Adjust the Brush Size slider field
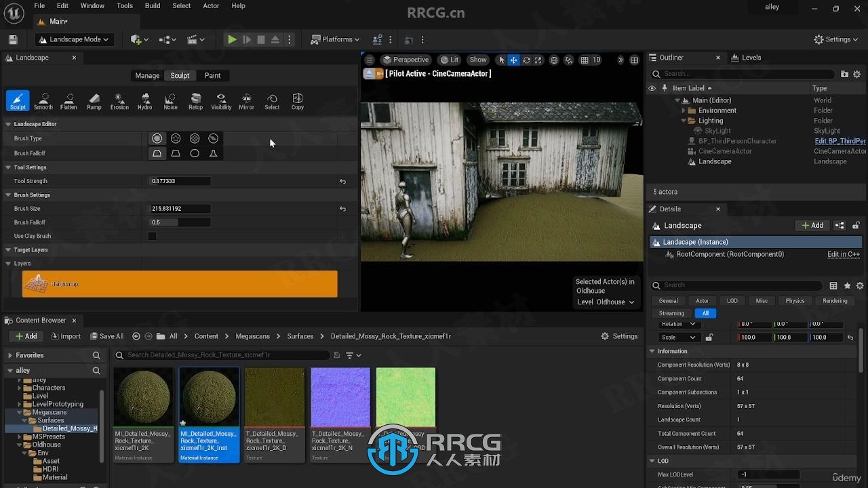868x488 pixels. (x=180, y=209)
